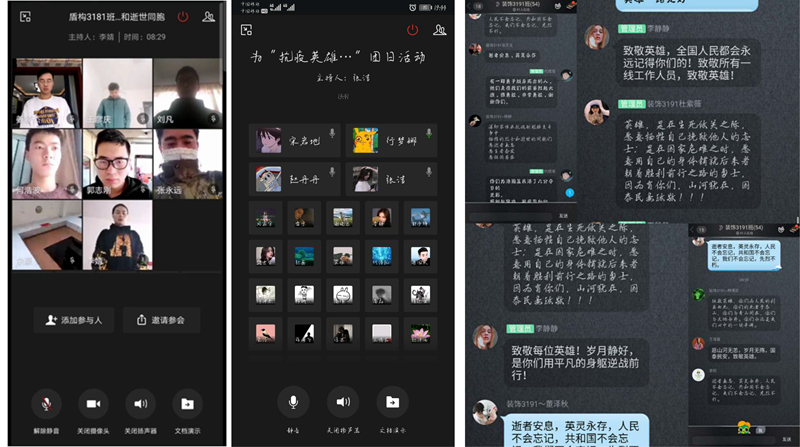Tap minimize window icon in middle meeting

[247, 31]
